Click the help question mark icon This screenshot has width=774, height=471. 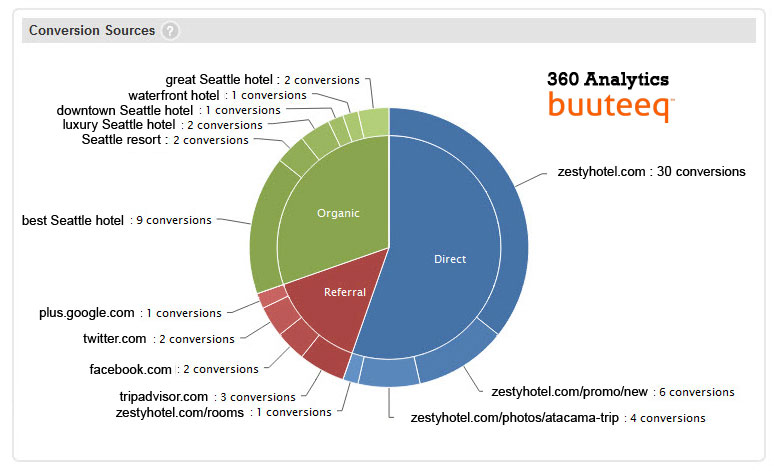click(x=171, y=31)
